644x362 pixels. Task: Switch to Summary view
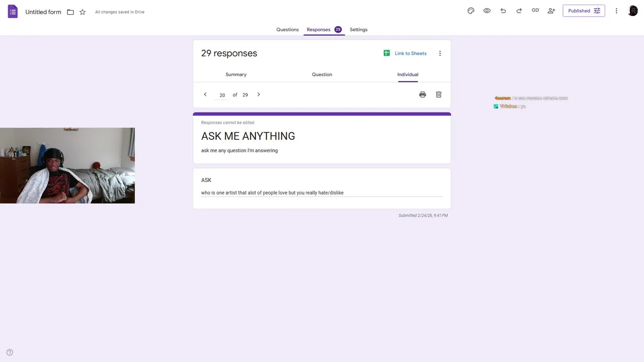236,74
